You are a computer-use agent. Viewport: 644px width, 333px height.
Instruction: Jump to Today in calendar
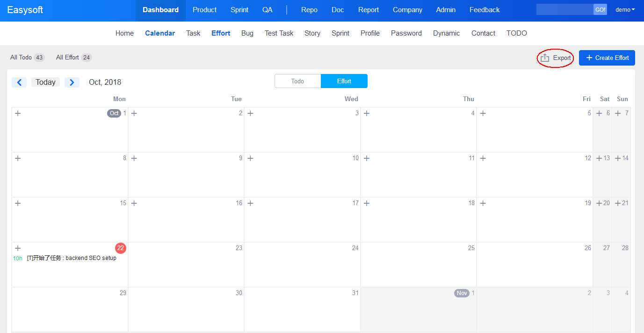[45, 82]
